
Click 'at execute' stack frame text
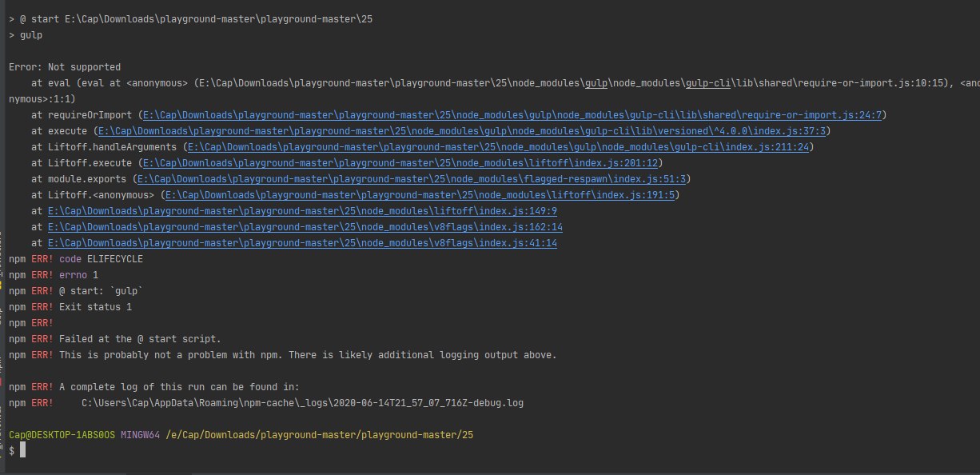(x=59, y=130)
